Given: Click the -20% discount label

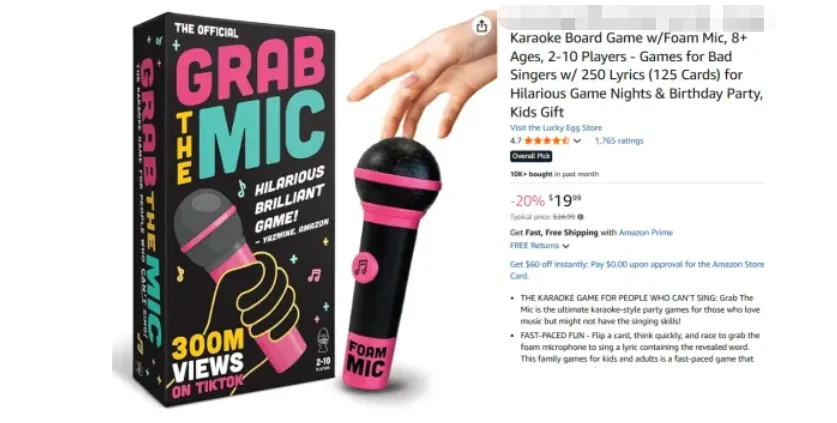Looking at the screenshot, I should [527, 201].
